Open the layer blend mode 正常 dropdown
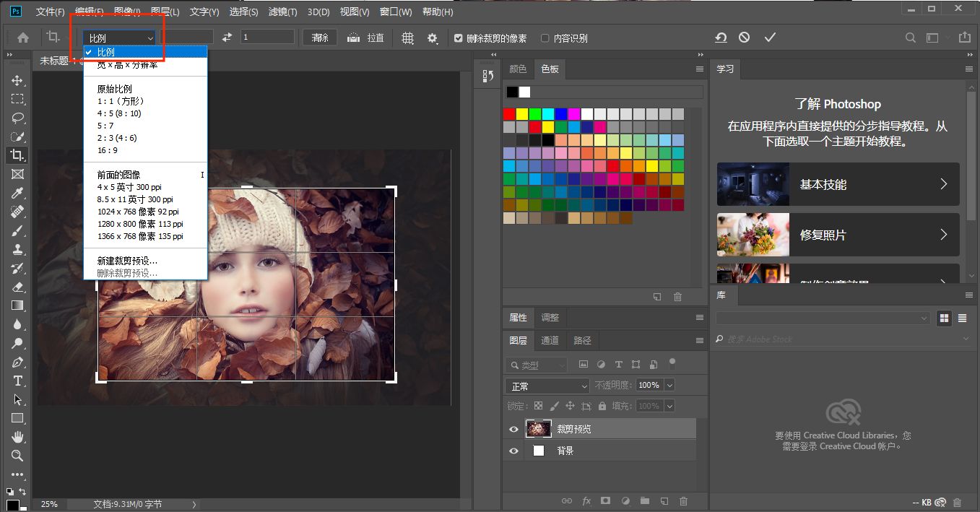980x512 pixels. pyautogui.click(x=548, y=386)
